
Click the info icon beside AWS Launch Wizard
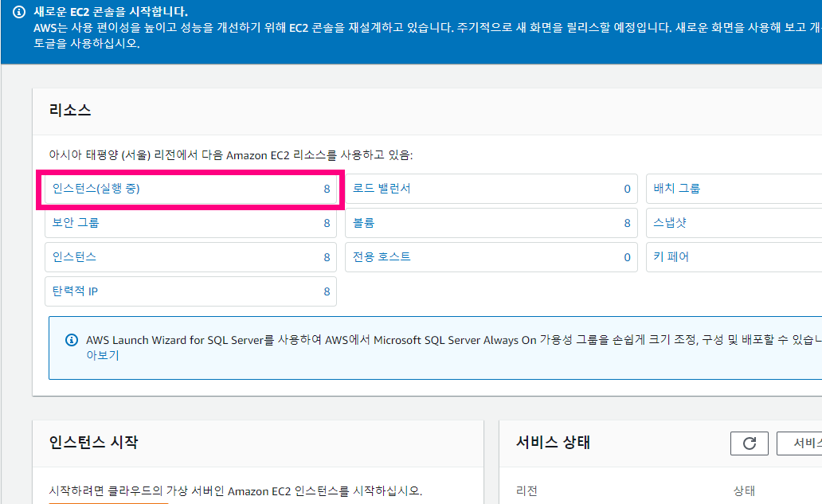point(72,340)
